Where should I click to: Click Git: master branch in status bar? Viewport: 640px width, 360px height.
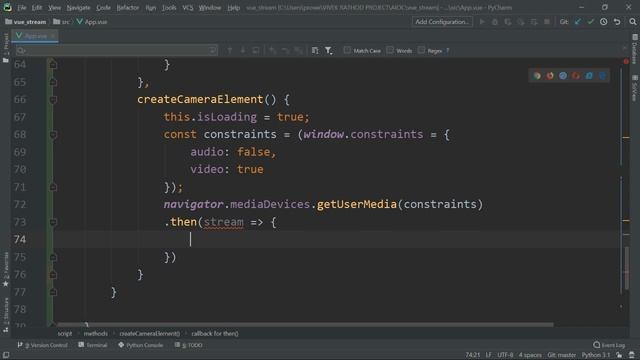pos(562,355)
